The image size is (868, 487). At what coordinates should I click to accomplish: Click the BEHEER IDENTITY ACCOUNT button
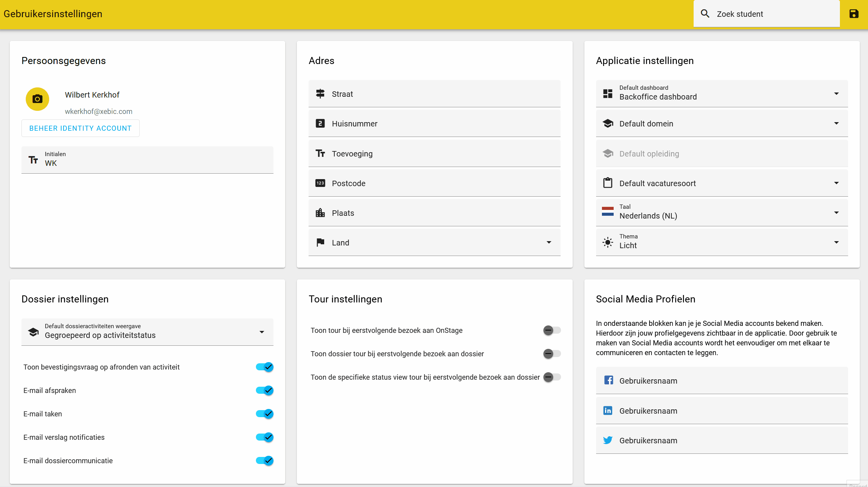[80, 128]
